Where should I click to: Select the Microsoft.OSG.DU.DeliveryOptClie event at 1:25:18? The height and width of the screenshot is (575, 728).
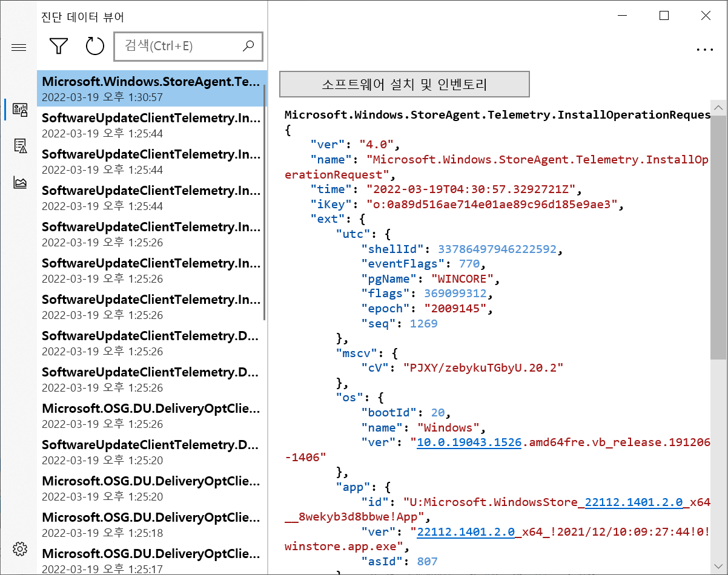[151, 525]
